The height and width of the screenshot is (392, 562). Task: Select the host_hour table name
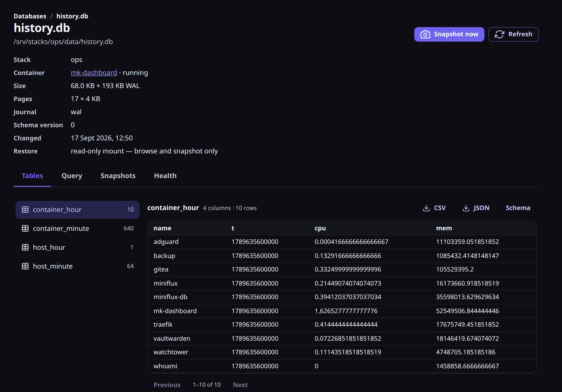(49, 247)
